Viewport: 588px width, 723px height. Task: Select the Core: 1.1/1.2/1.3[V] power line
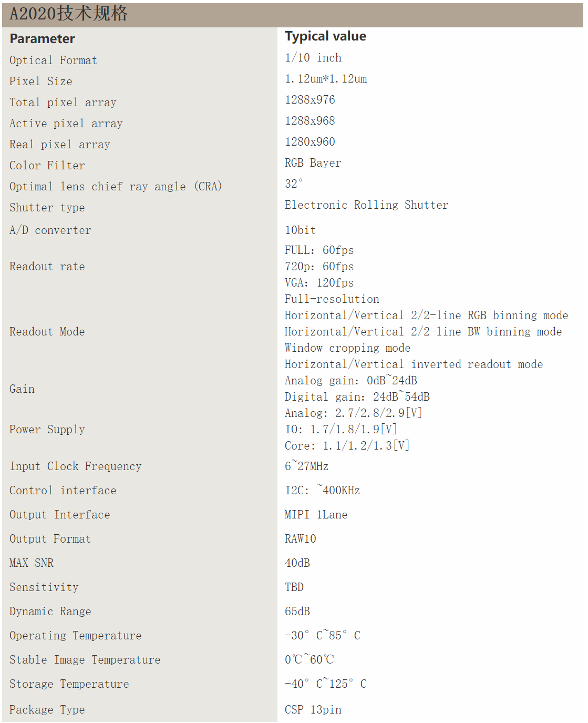[347, 446]
